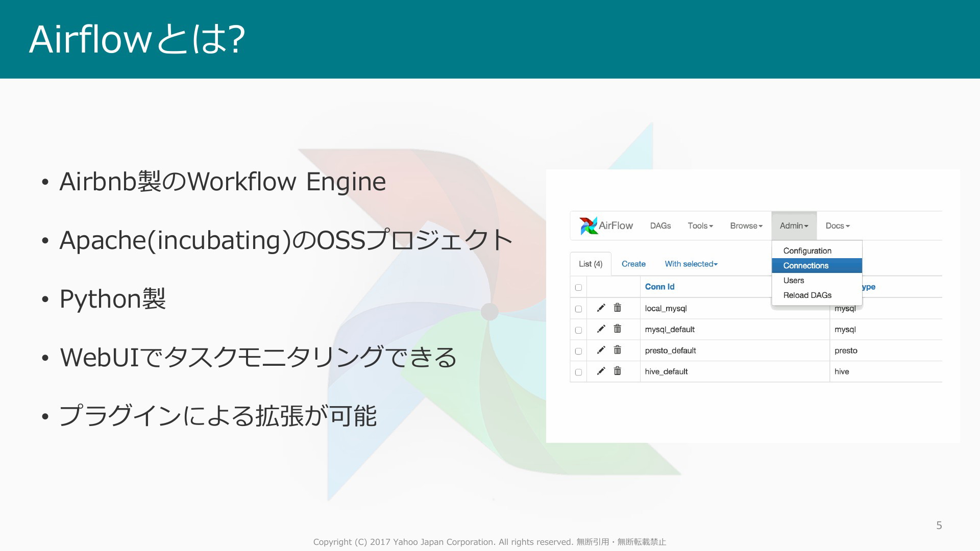The height and width of the screenshot is (551, 980).
Task: Select Connections in Admin menu
Action: coord(817,266)
